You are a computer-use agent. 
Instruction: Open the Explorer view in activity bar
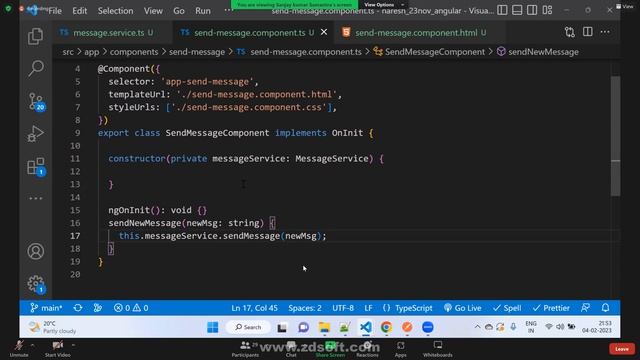coord(36,36)
